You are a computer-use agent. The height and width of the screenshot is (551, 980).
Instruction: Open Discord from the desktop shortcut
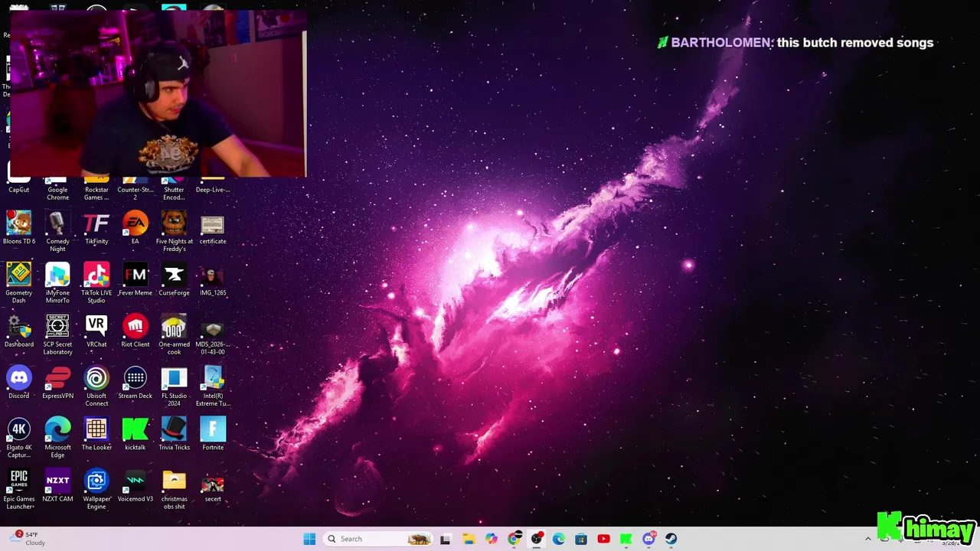click(19, 383)
